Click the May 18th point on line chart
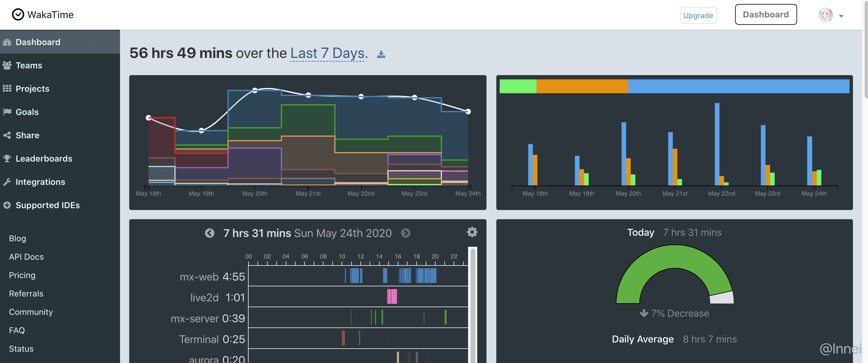868x363 pixels. tap(148, 117)
